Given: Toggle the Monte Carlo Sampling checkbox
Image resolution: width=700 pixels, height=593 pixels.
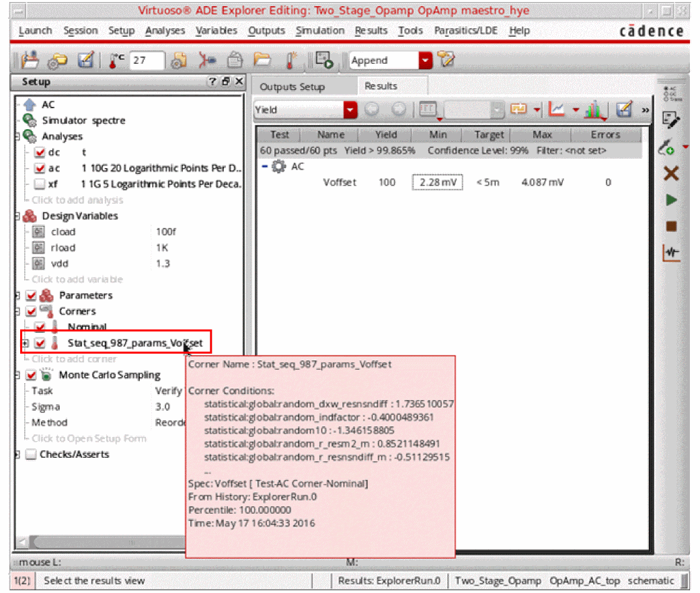Looking at the screenshot, I should [x=31, y=375].
